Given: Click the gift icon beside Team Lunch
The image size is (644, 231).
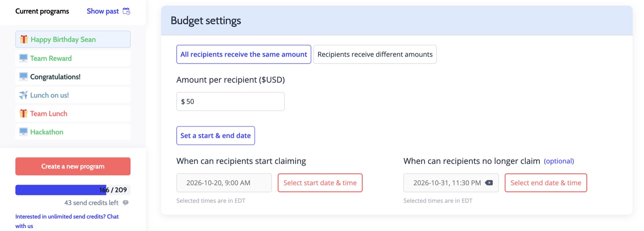Looking at the screenshot, I should click(23, 113).
